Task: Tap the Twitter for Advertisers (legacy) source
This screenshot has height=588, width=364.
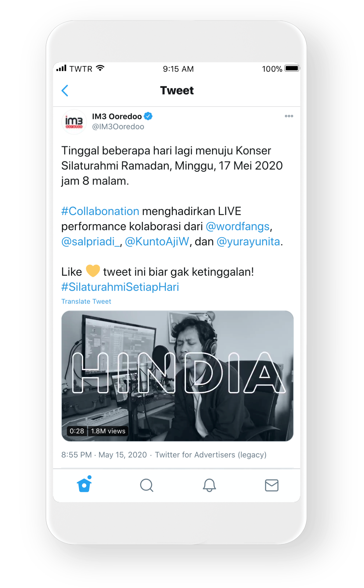Action: 211,455
